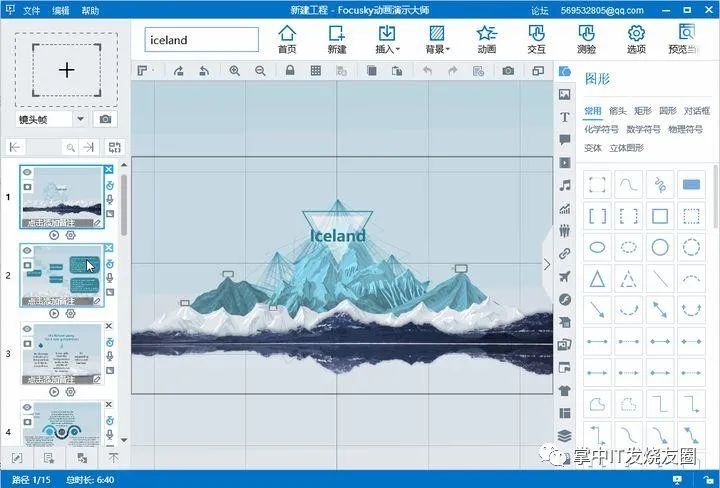
Task: Toggle eye visibility on slide 4
Action: [27, 407]
